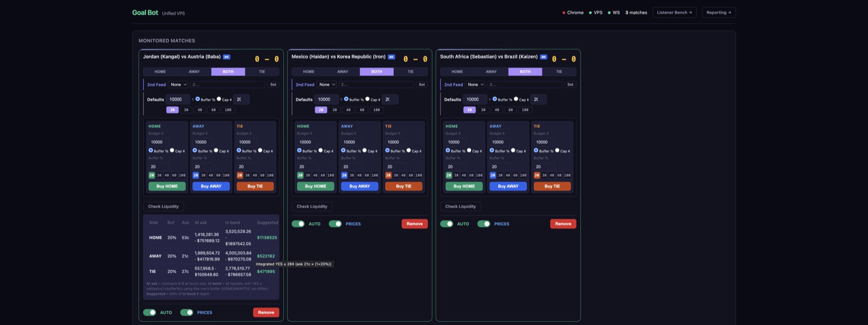Select Defaults Cap ¢ radio in South Africa vs Brazil
This screenshot has height=325, width=868.
point(516,99)
